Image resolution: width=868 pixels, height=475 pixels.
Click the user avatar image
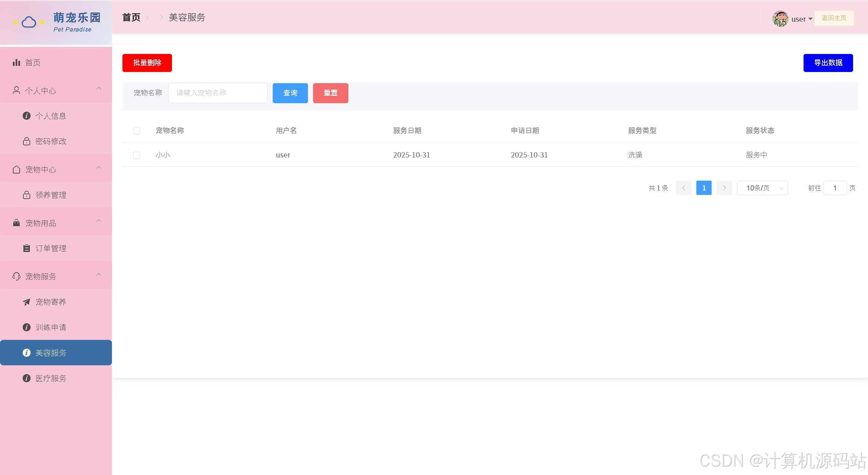pos(780,19)
